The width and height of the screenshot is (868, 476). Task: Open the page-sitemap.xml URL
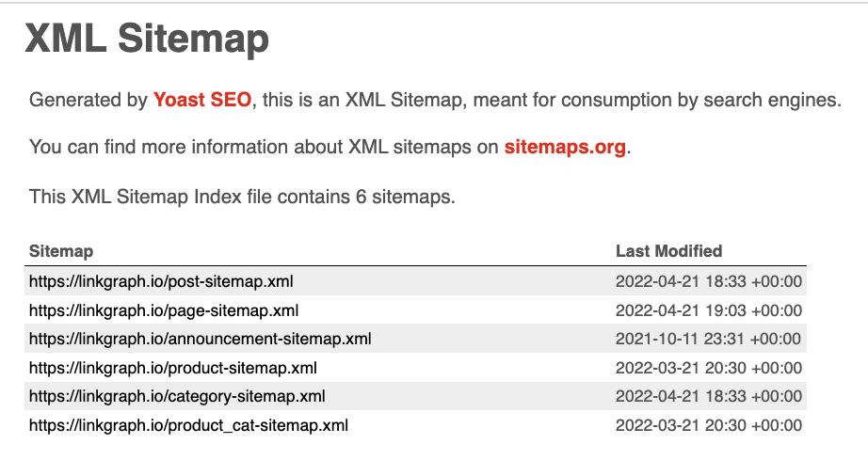(x=164, y=309)
